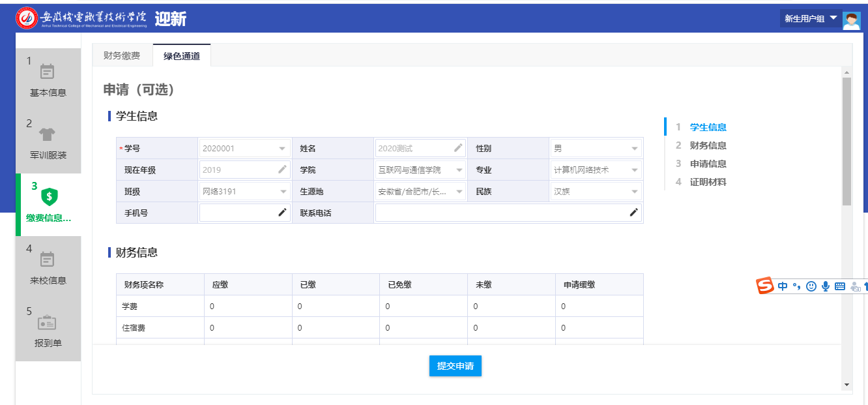The height and width of the screenshot is (405, 868).
Task: Click the Sogou input method S logo
Action: pyautogui.click(x=765, y=286)
